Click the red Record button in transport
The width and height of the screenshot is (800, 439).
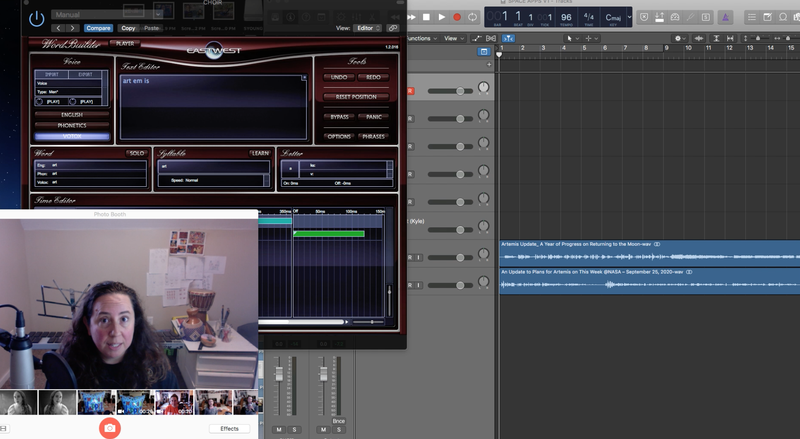point(457,17)
